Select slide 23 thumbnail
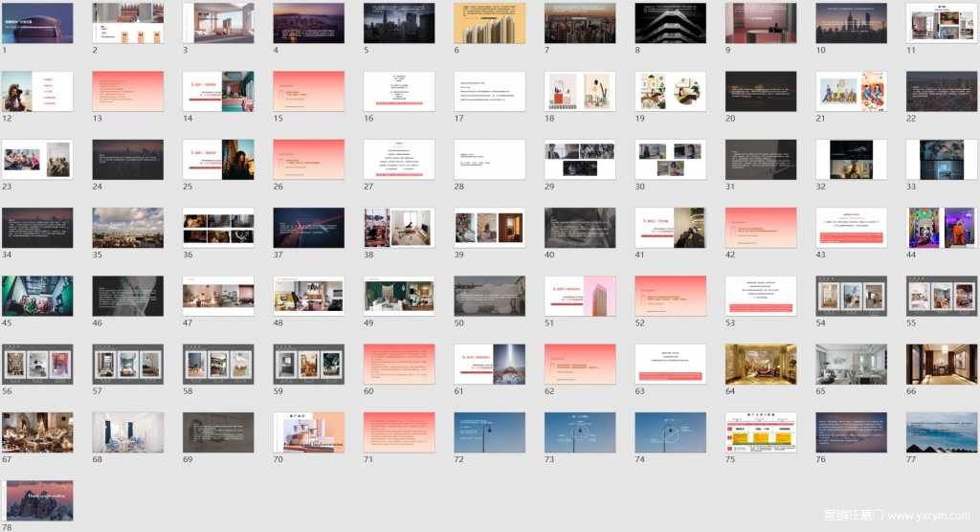The width and height of the screenshot is (980, 532). pos(37,160)
